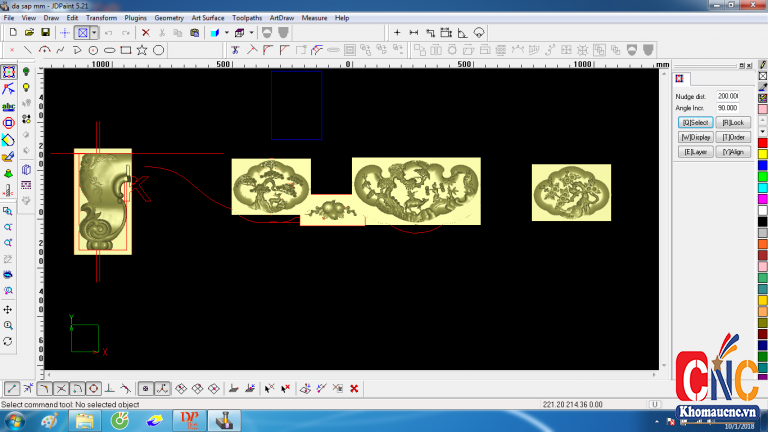Click the Open file folder icon
This screenshot has width=768, height=432.
(x=29, y=32)
